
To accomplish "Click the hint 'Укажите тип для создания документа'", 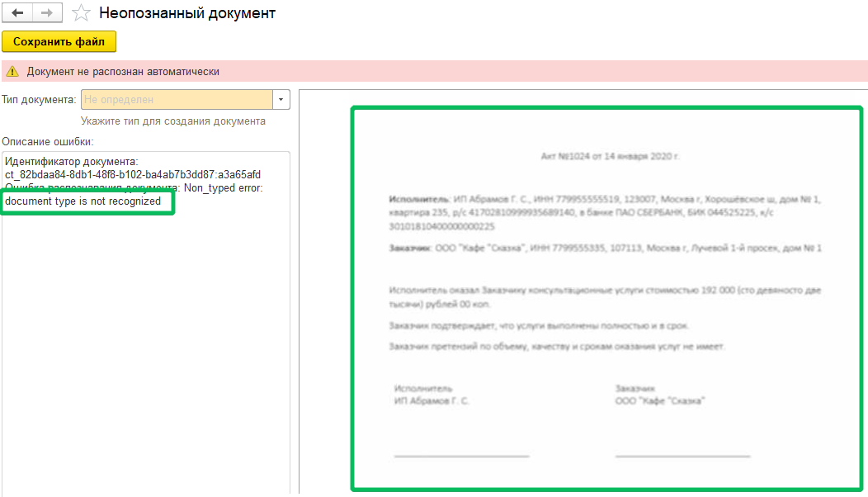I will click(x=172, y=121).
